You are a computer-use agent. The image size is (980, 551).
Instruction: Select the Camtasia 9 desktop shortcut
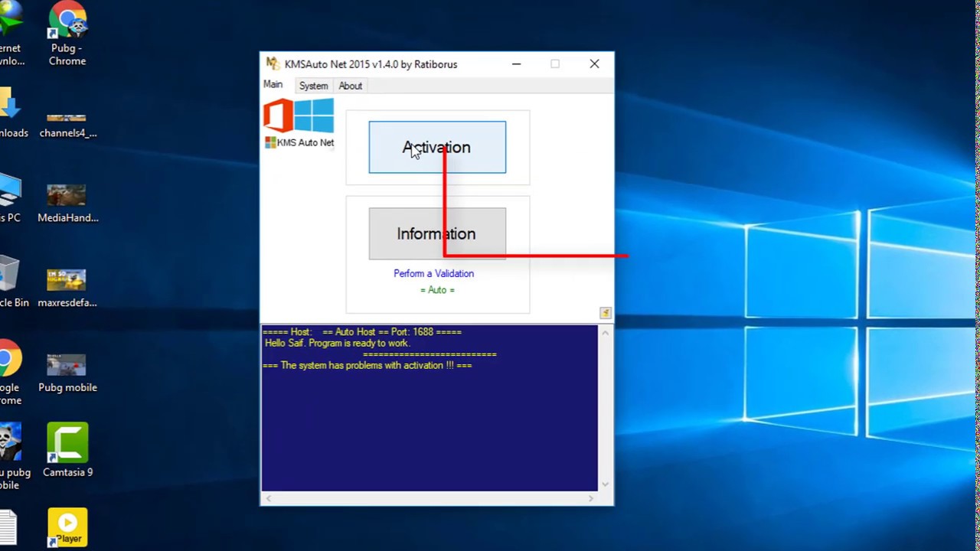[x=67, y=450]
